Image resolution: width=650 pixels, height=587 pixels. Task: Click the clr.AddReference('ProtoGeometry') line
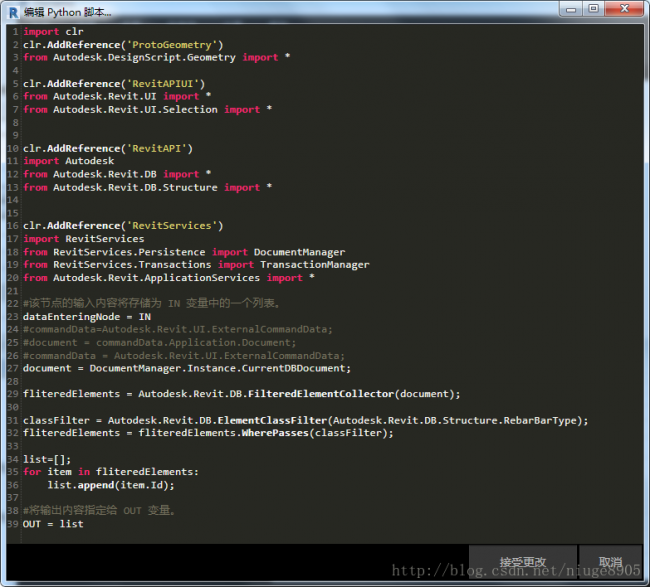click(x=123, y=44)
